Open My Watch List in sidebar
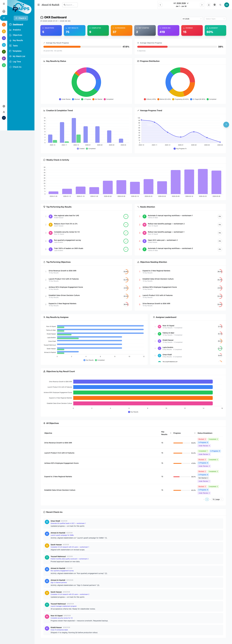 pyautogui.click(x=19, y=56)
